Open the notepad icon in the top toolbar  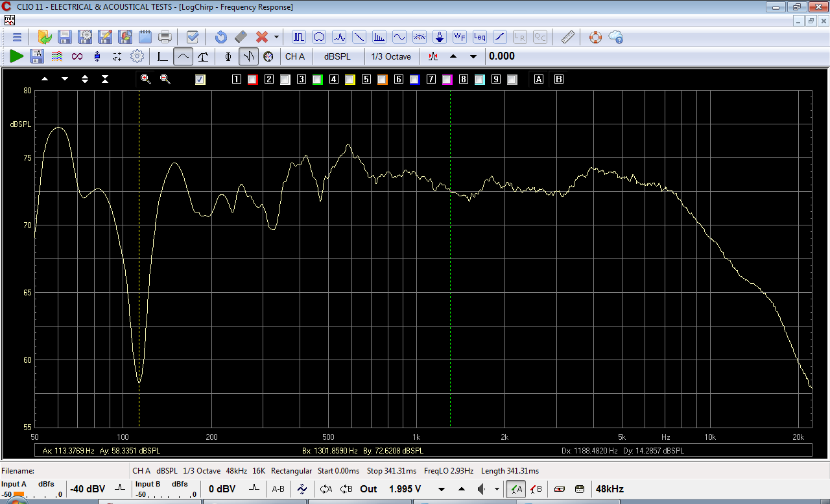click(x=145, y=37)
